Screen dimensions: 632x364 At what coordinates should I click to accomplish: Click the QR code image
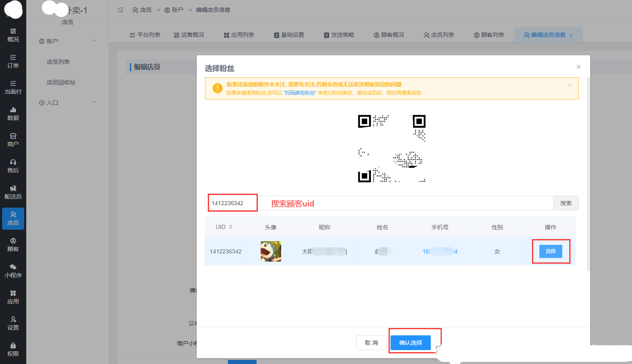pos(392,148)
